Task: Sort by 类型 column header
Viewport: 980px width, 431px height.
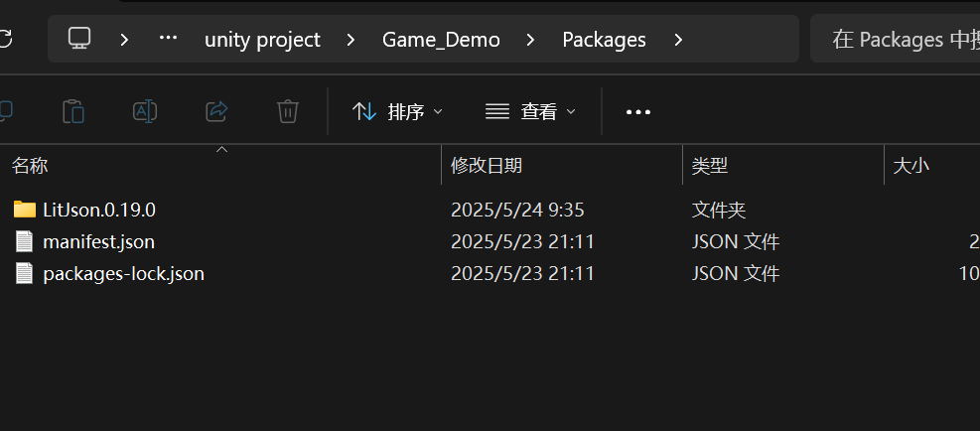Action: [710, 166]
